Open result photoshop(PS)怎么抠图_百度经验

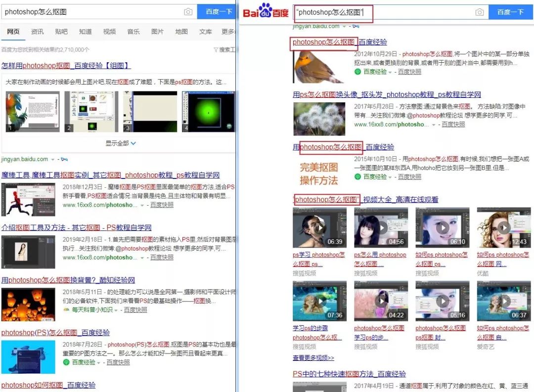(55, 332)
